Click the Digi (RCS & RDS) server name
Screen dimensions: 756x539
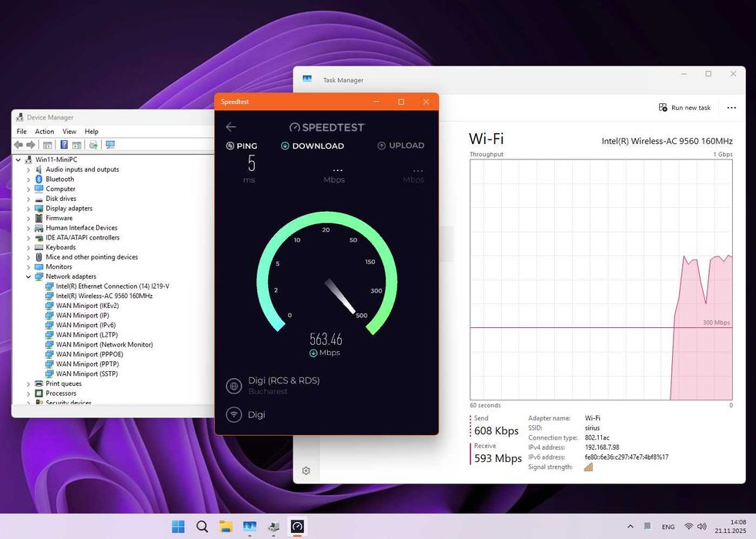(x=284, y=380)
